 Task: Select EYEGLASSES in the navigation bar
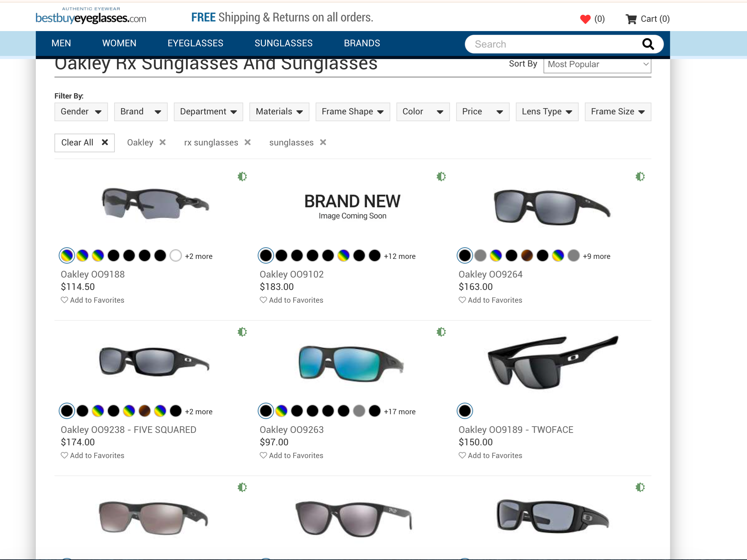[196, 43]
